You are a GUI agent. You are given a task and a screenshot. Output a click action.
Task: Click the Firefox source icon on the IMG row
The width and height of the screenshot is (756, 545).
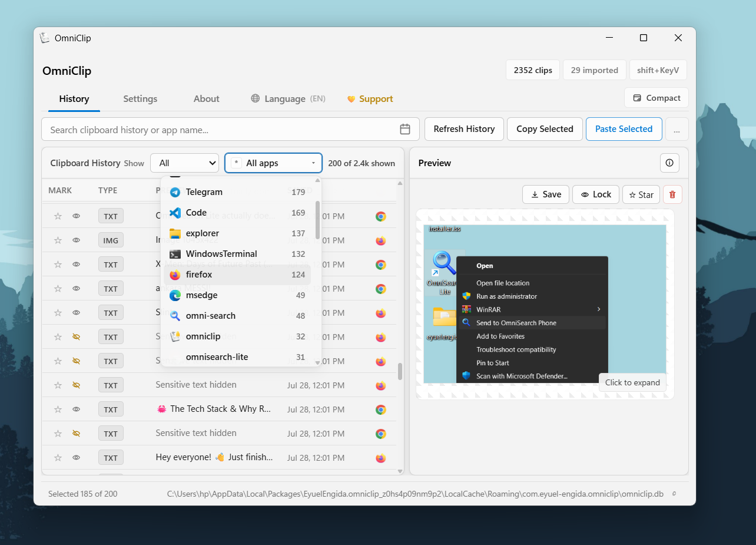pyautogui.click(x=381, y=240)
